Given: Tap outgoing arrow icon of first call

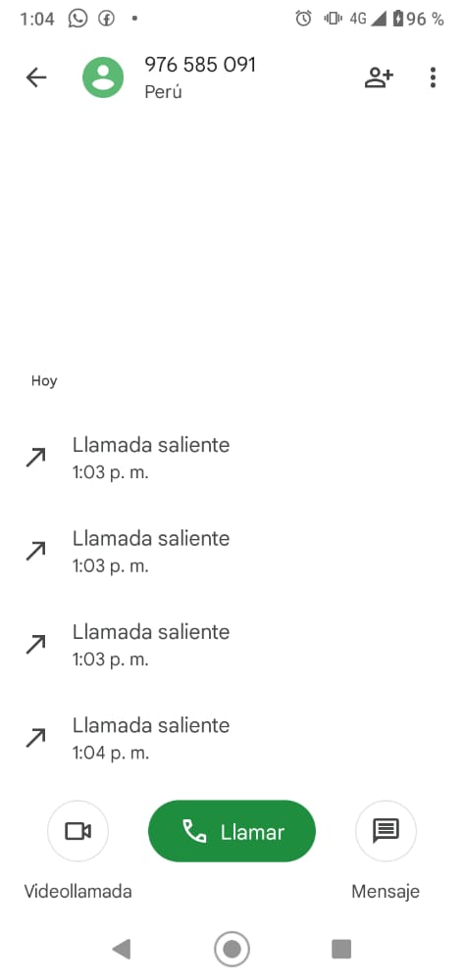Looking at the screenshot, I should pyautogui.click(x=35, y=458).
